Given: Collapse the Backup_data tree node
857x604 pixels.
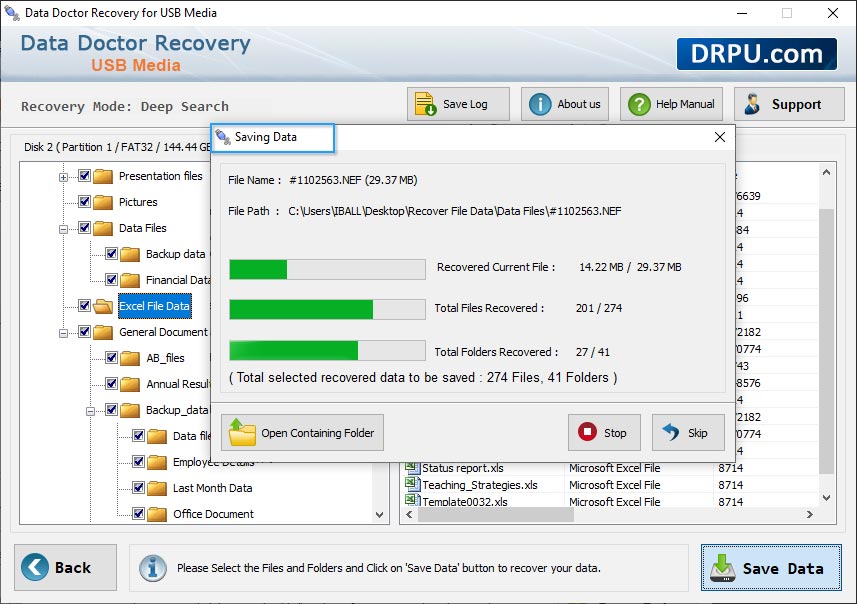Looking at the screenshot, I should click(91, 411).
